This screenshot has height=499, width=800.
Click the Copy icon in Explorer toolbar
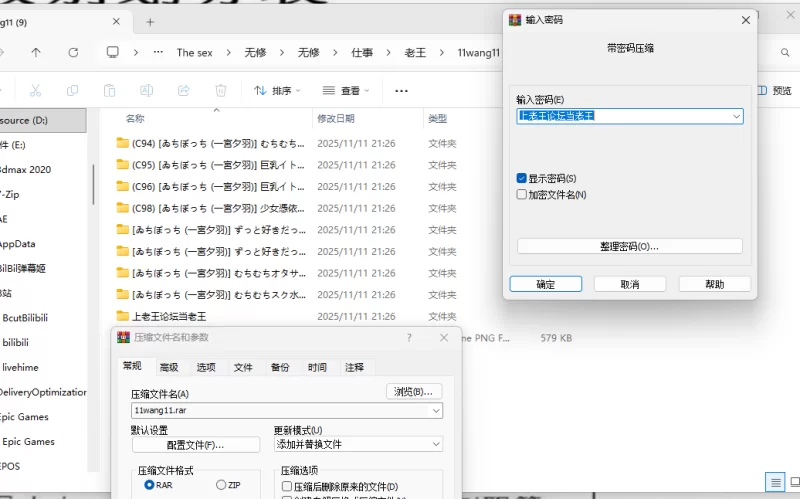(x=73, y=90)
